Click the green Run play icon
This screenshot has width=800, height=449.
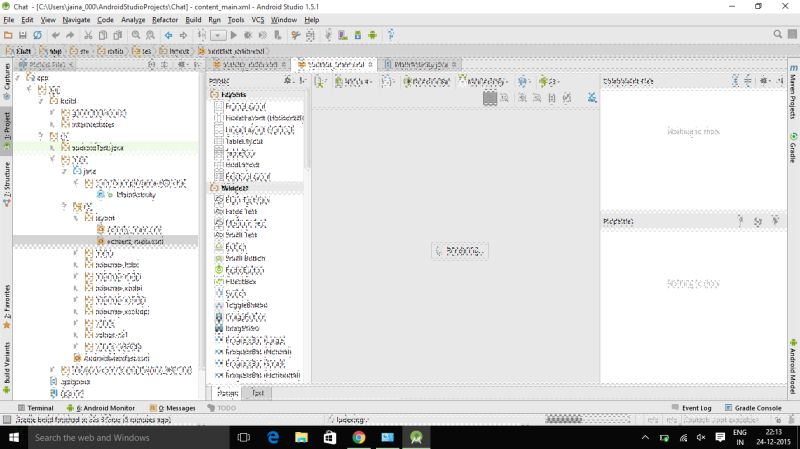234,35
